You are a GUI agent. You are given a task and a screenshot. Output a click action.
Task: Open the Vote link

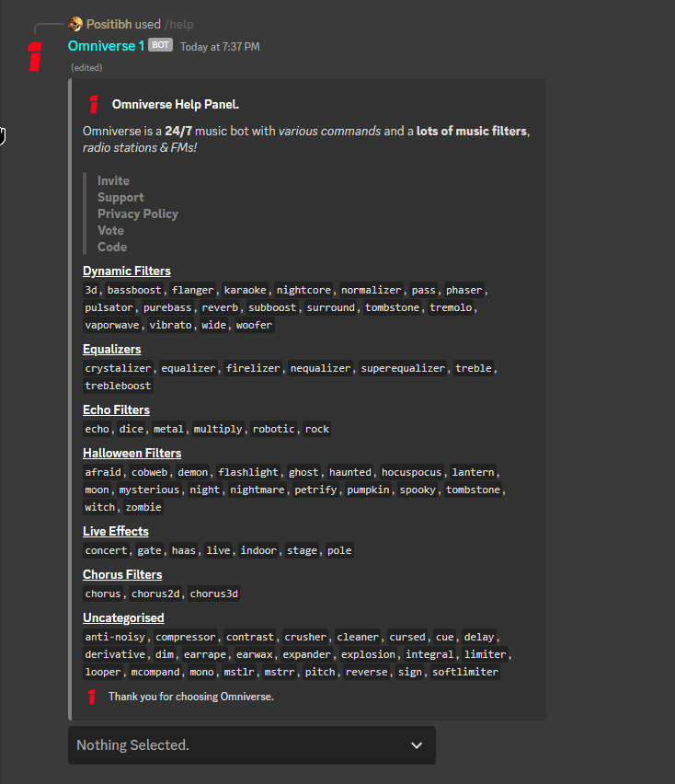111,230
